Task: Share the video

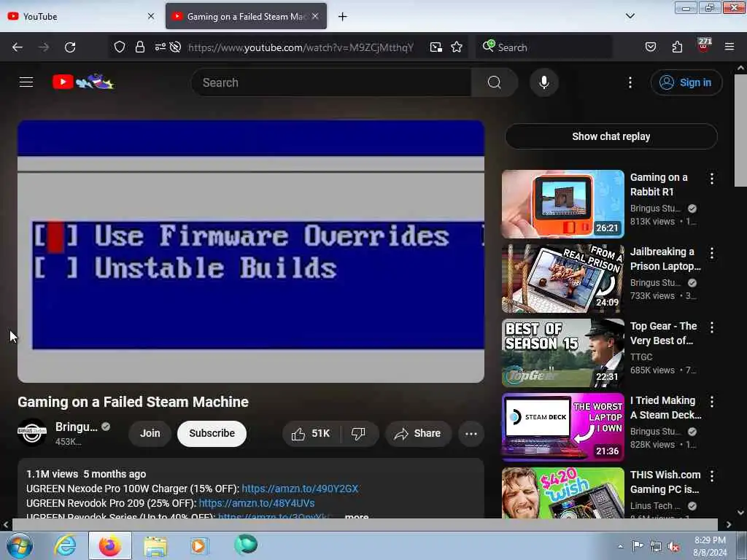Action: pos(418,433)
